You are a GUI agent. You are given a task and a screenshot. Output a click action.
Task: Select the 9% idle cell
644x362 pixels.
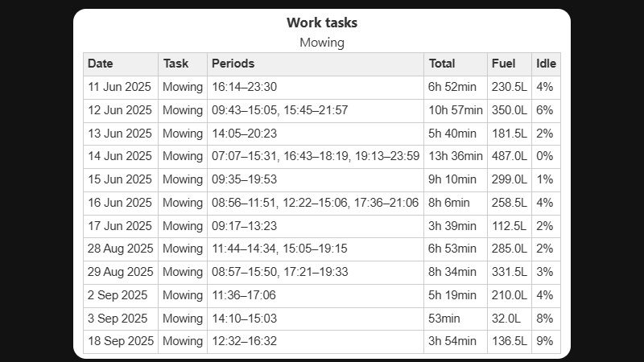click(545, 342)
